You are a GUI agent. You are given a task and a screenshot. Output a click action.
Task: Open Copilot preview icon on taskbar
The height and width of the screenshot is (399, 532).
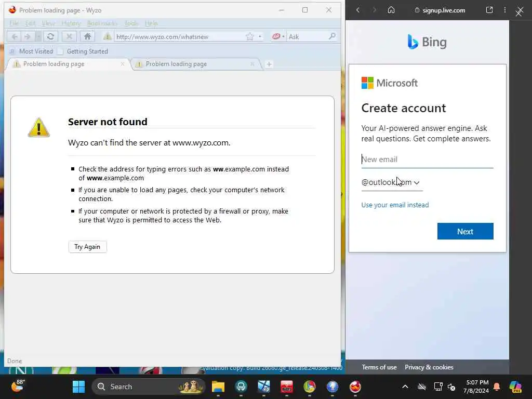click(516, 387)
